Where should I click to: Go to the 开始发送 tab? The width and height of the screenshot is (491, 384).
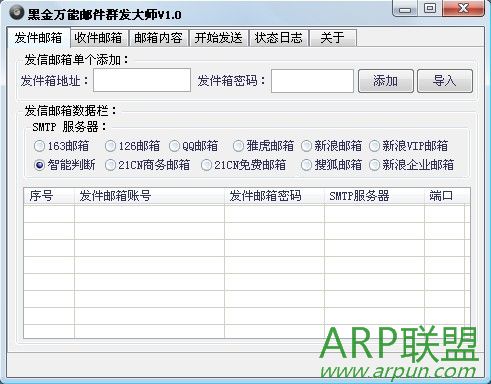pos(219,38)
